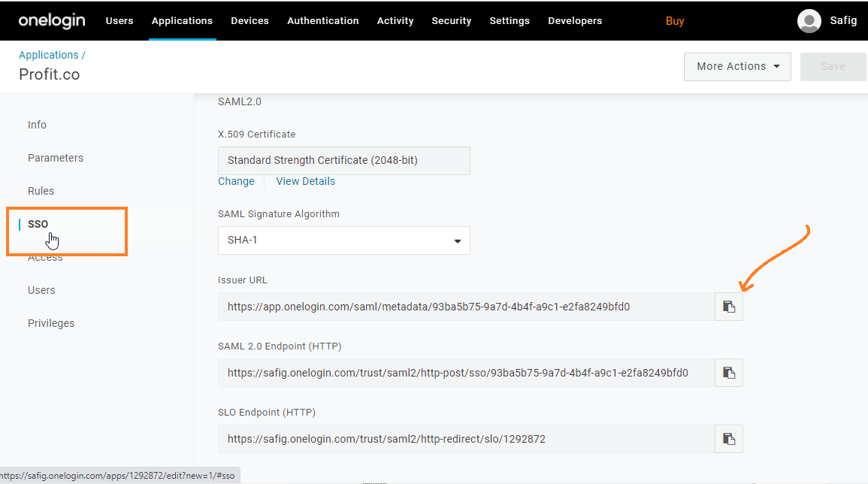Click the Buy link
Image resolution: width=868 pixels, height=484 pixels.
(675, 21)
